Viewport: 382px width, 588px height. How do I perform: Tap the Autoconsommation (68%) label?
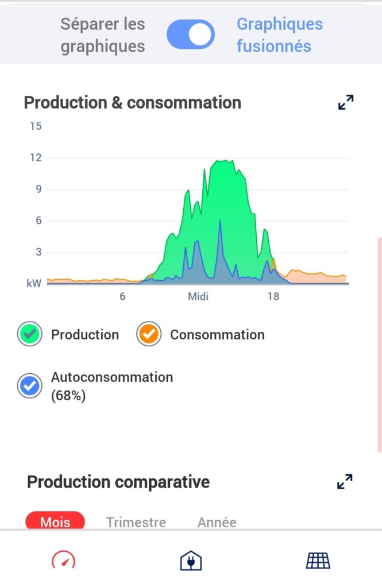(112, 386)
